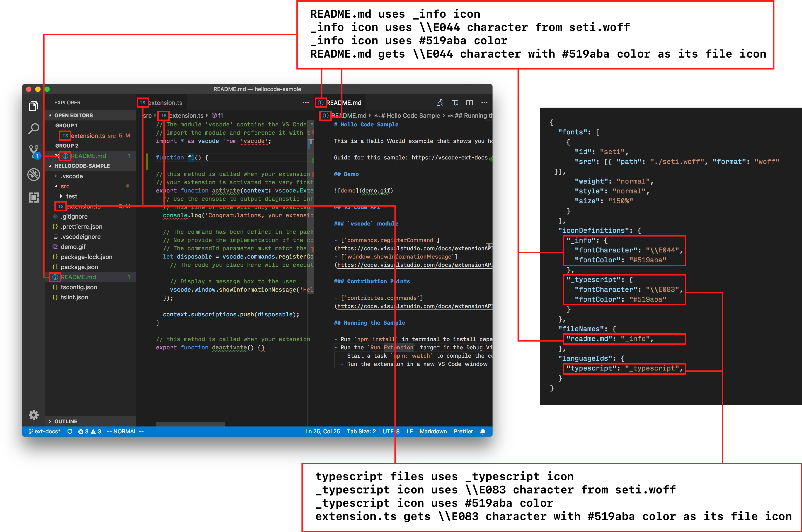Image resolution: width=802 pixels, height=532 pixels.
Task: Select README.md in Open Editors Group 2
Action: pyautogui.click(x=90, y=156)
